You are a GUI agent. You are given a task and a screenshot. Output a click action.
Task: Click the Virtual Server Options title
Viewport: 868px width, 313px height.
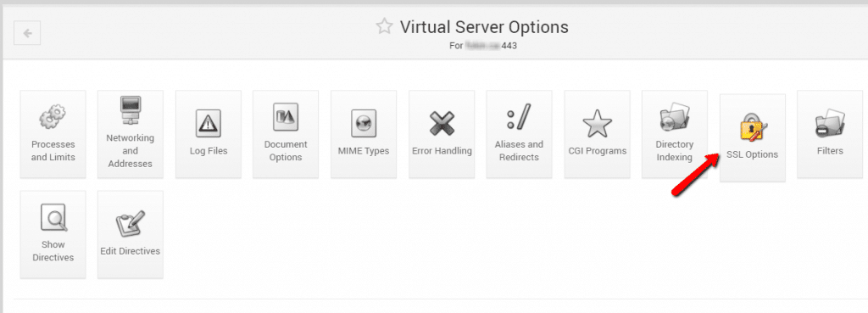point(484,26)
